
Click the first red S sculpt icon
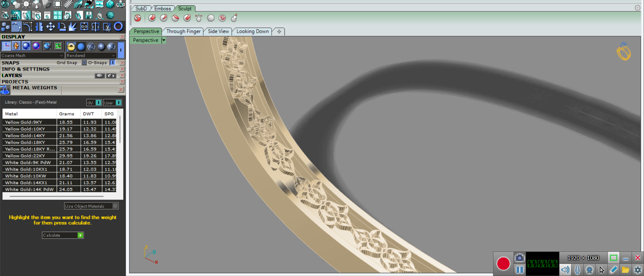click(x=138, y=18)
